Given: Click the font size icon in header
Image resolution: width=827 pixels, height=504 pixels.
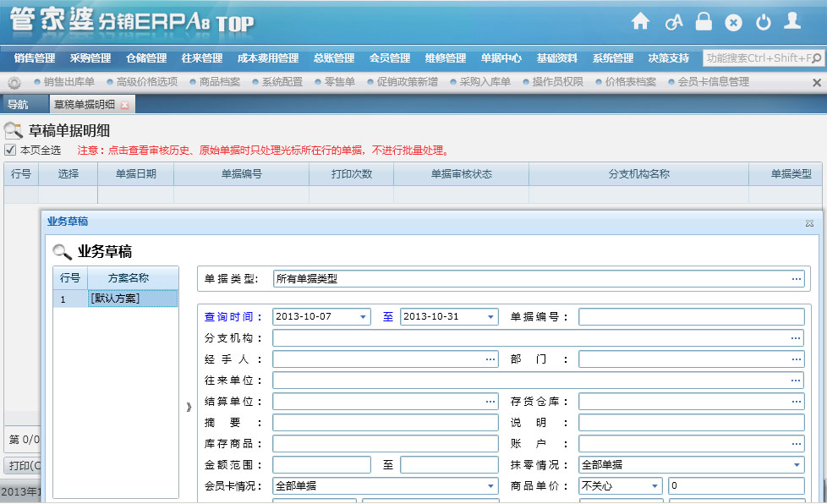Looking at the screenshot, I should (673, 23).
